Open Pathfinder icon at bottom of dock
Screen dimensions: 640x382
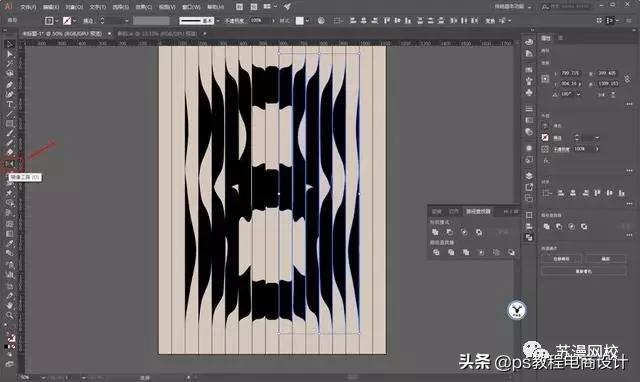pos(529,237)
